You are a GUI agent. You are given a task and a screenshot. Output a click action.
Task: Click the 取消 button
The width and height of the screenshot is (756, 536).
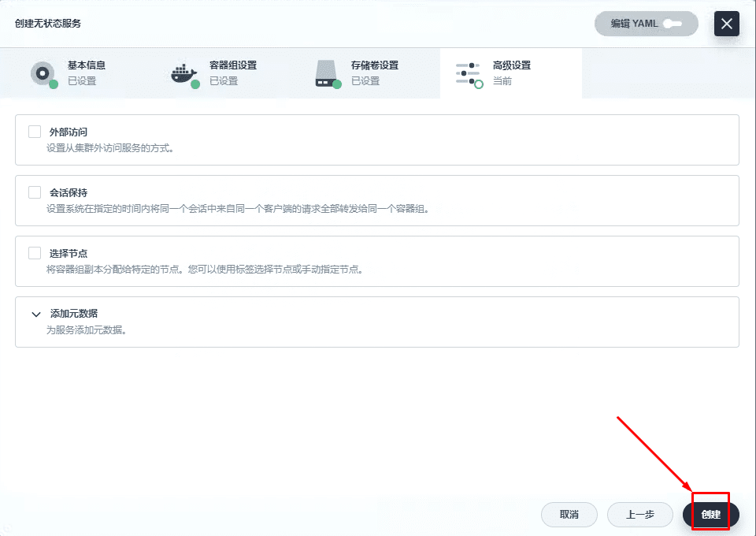[569, 515]
